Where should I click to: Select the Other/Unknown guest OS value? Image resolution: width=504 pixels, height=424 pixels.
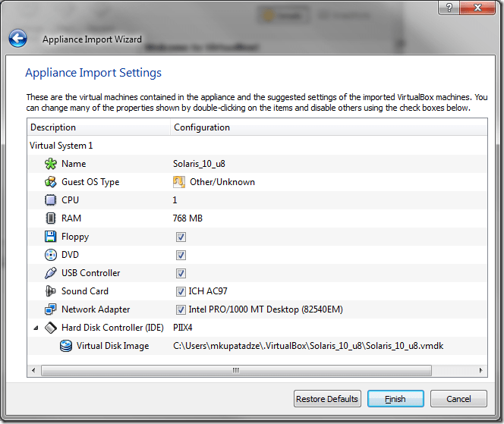point(222,182)
